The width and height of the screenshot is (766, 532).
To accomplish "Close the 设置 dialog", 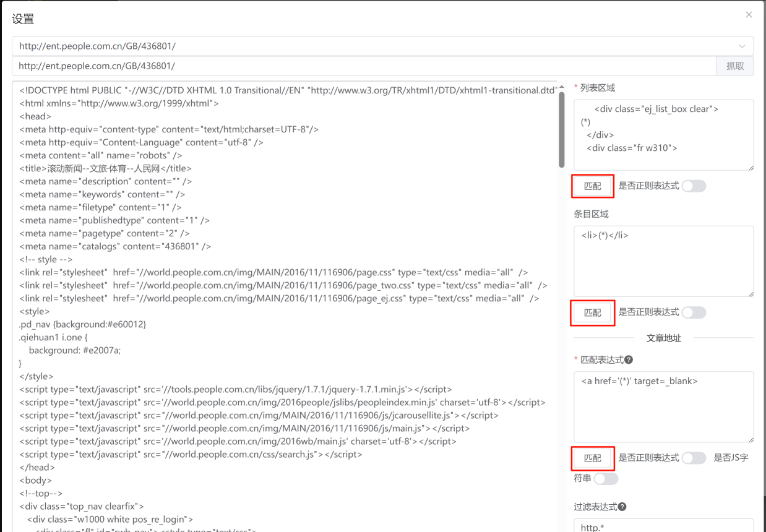I will tap(749, 15).
